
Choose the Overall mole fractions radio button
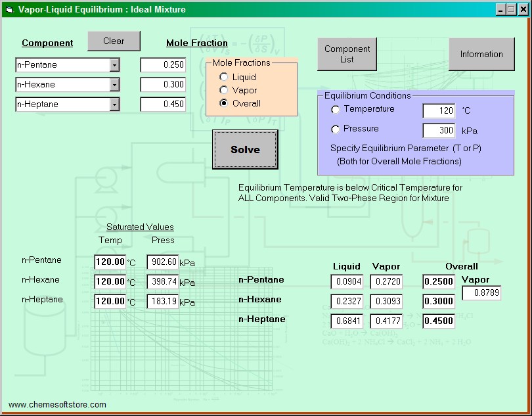click(x=224, y=103)
